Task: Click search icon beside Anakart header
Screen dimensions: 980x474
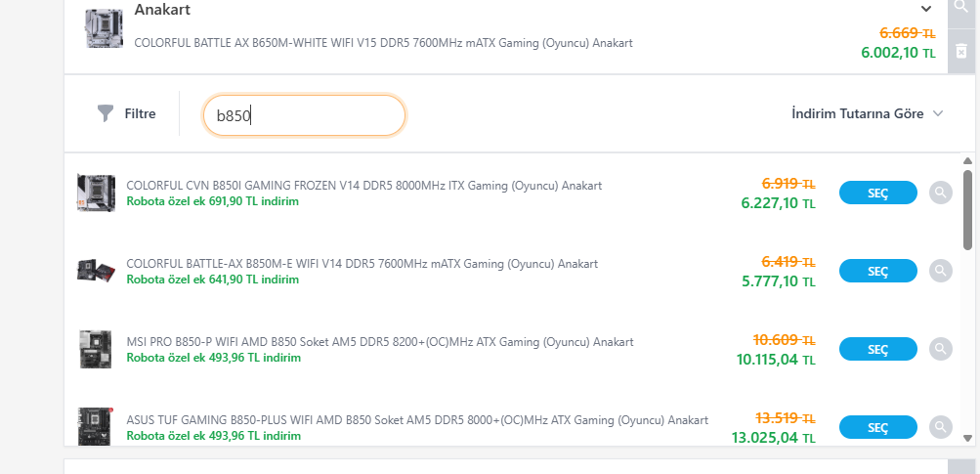Action: pos(961,9)
